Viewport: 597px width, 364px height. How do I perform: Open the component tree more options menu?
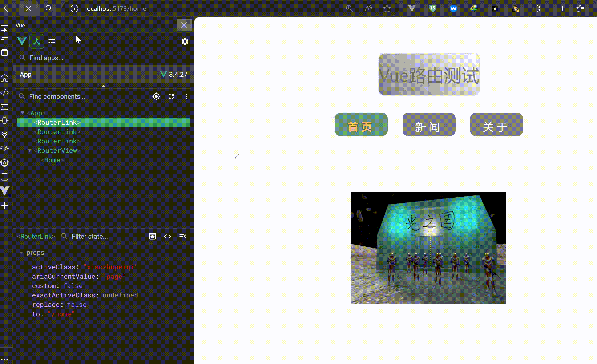(x=186, y=97)
